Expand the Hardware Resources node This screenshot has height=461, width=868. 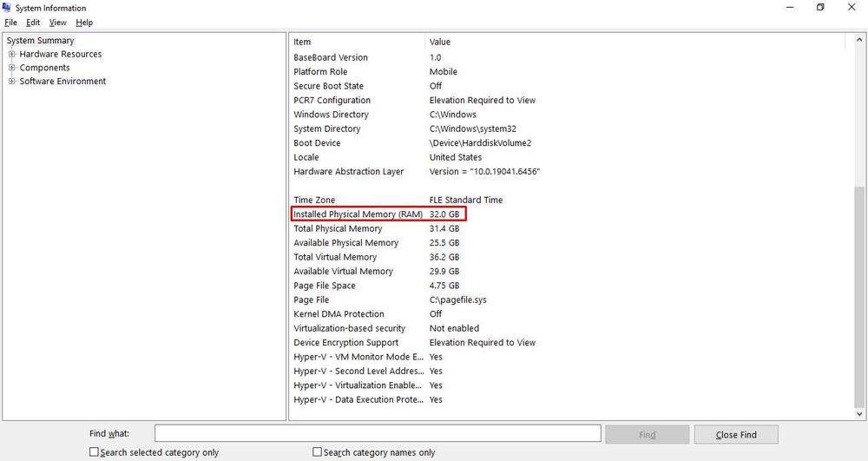[x=11, y=54]
